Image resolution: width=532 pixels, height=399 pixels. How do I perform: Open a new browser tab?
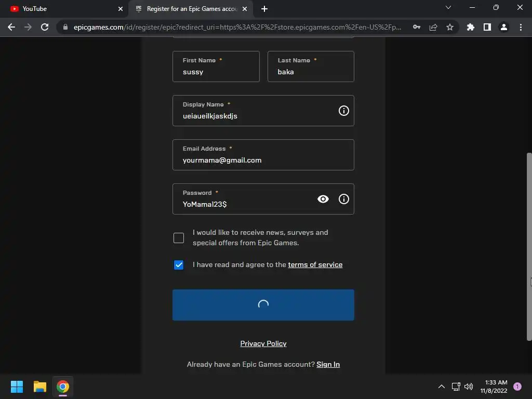click(264, 9)
